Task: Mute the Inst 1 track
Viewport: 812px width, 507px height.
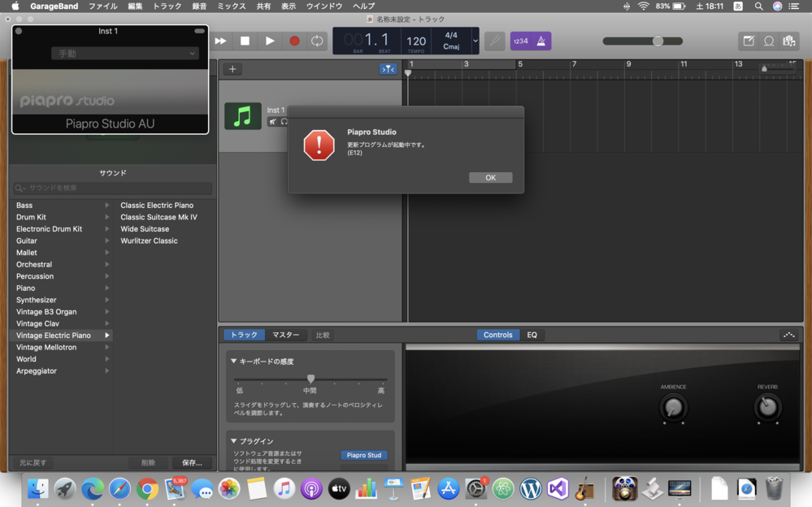Action: (273, 122)
